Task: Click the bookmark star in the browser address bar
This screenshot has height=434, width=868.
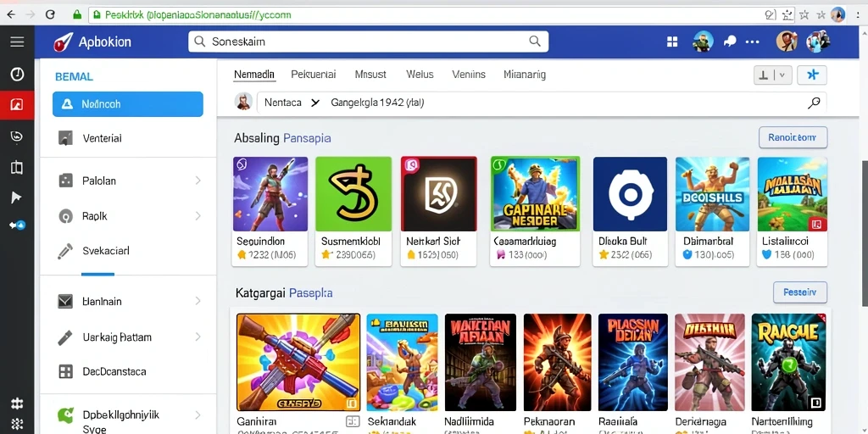Action: [804, 15]
